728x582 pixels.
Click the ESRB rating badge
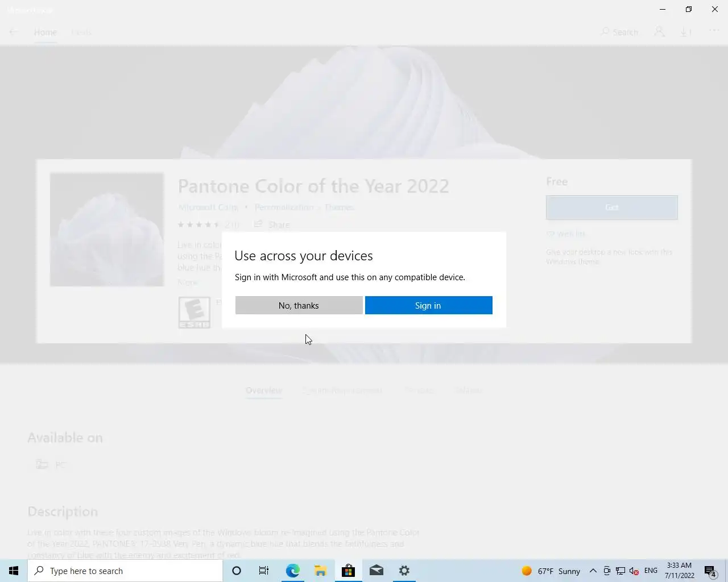click(x=195, y=313)
